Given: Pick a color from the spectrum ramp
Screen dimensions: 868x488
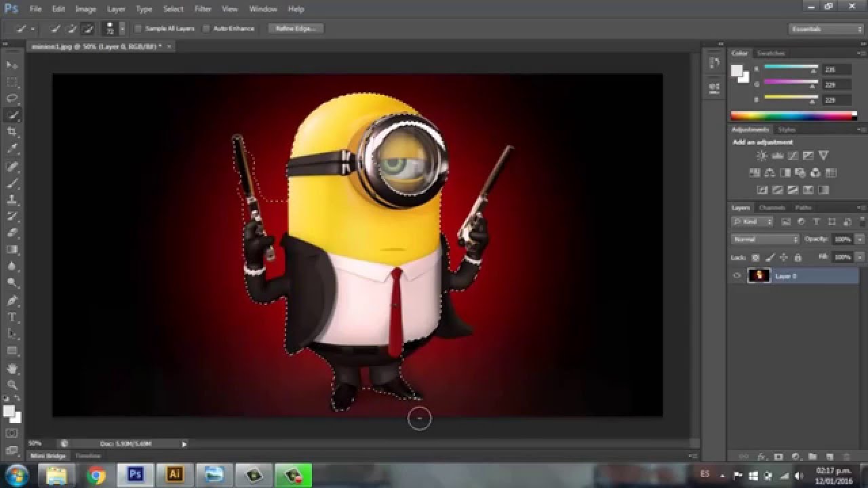Looking at the screenshot, I should point(793,116).
